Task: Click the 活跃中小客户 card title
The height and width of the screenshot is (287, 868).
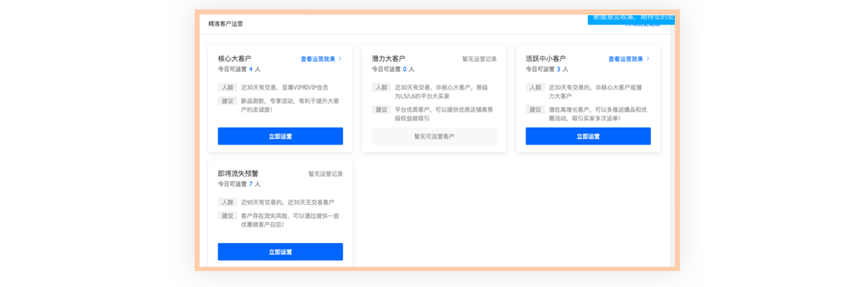Action: tap(545, 59)
